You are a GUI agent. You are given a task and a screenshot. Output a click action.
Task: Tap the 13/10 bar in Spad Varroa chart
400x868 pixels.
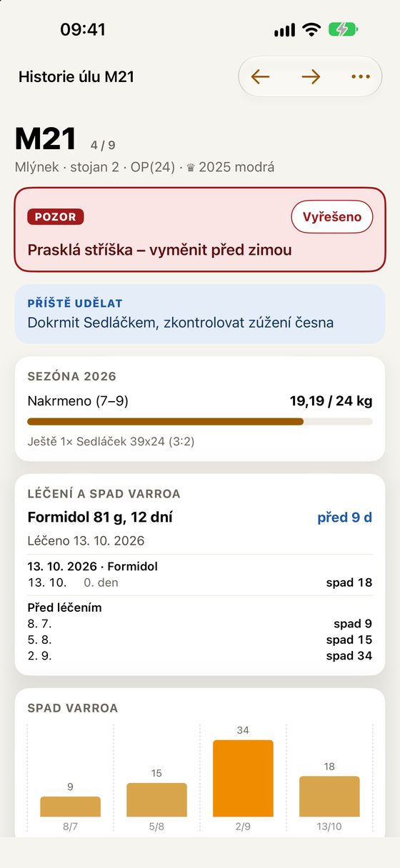coord(329,796)
